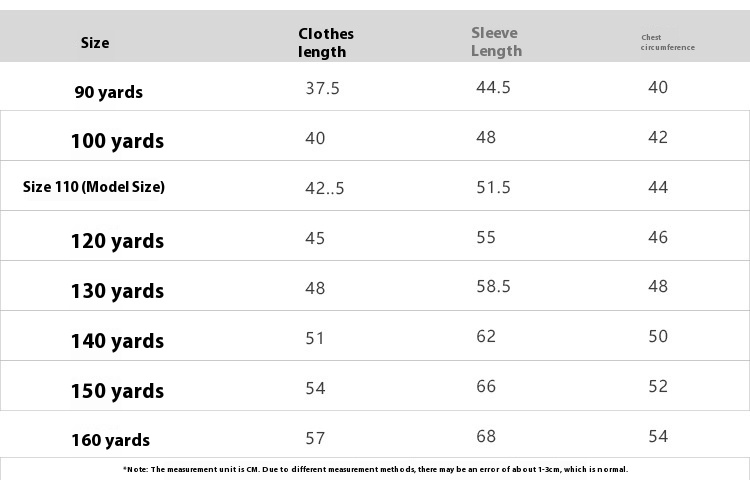Viewport: 750px width, 480px height.
Task: Click the measurement unit note text
Action: point(375,469)
